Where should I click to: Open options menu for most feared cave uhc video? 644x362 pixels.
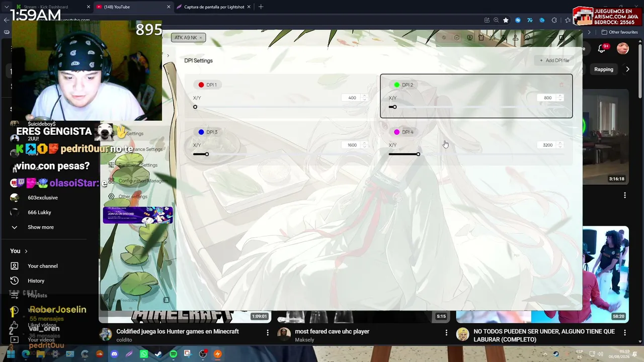pos(446,333)
